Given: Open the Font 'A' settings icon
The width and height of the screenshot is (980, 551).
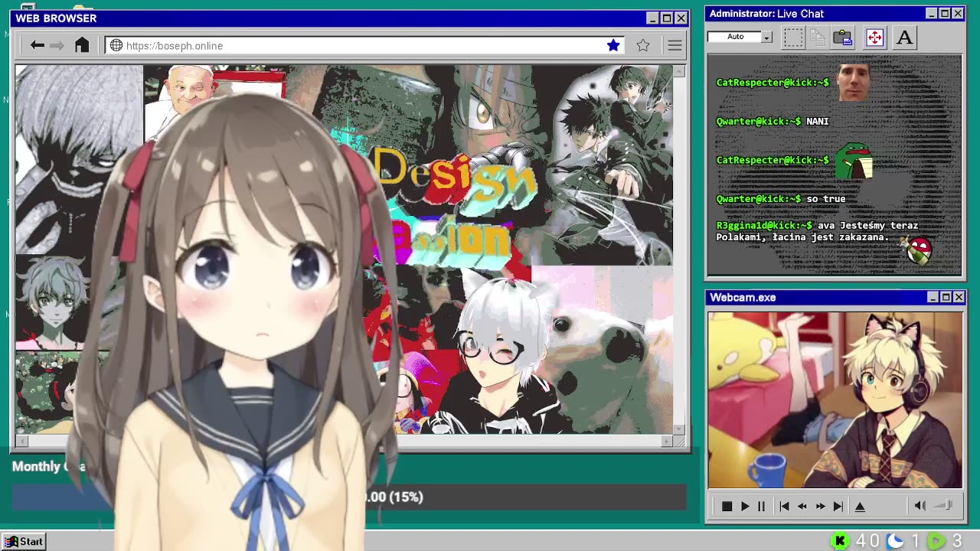Looking at the screenshot, I should click(x=904, y=37).
